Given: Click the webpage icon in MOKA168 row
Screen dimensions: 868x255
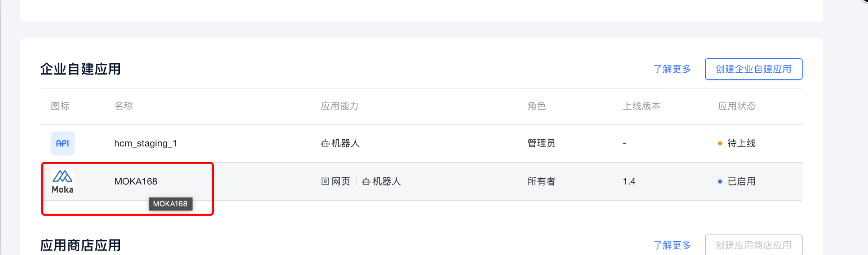Looking at the screenshot, I should point(325,181).
